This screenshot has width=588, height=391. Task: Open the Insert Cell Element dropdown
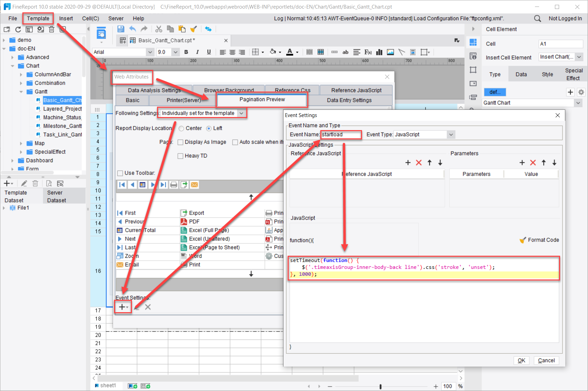pyautogui.click(x=579, y=57)
